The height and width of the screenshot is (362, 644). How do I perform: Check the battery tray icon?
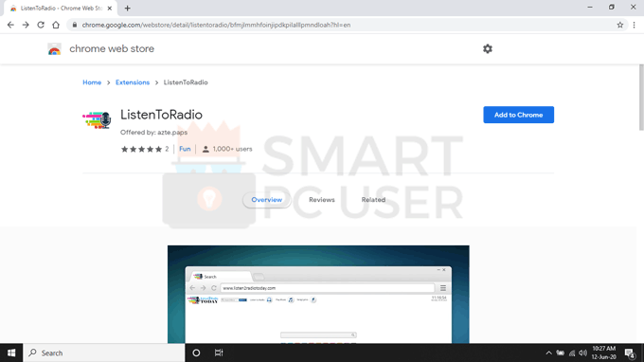pyautogui.click(x=561, y=353)
